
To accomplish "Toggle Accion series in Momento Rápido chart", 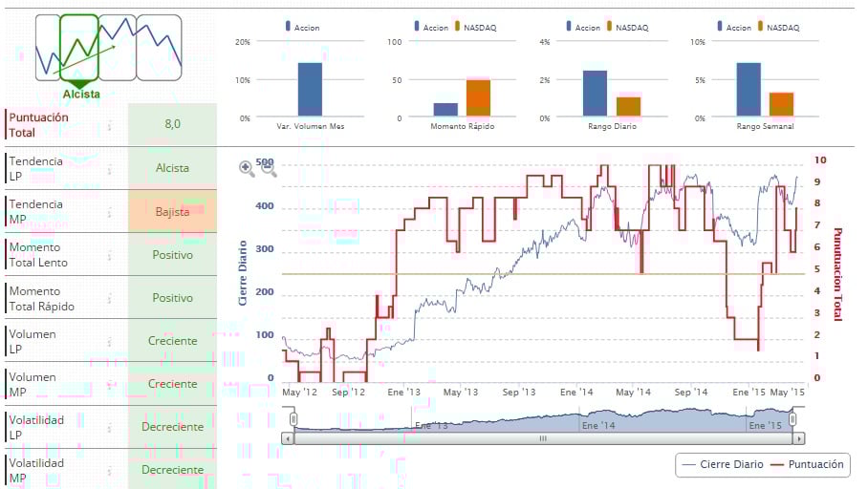I will [x=431, y=27].
